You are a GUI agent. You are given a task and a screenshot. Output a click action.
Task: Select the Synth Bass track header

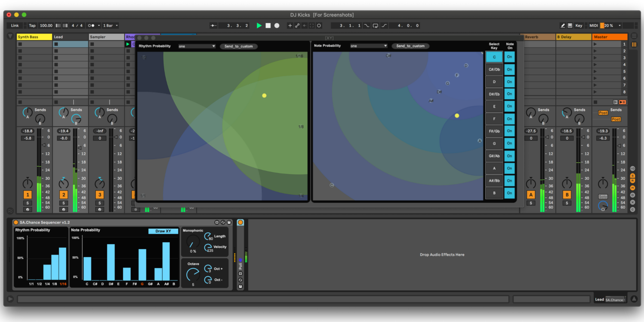coord(34,37)
